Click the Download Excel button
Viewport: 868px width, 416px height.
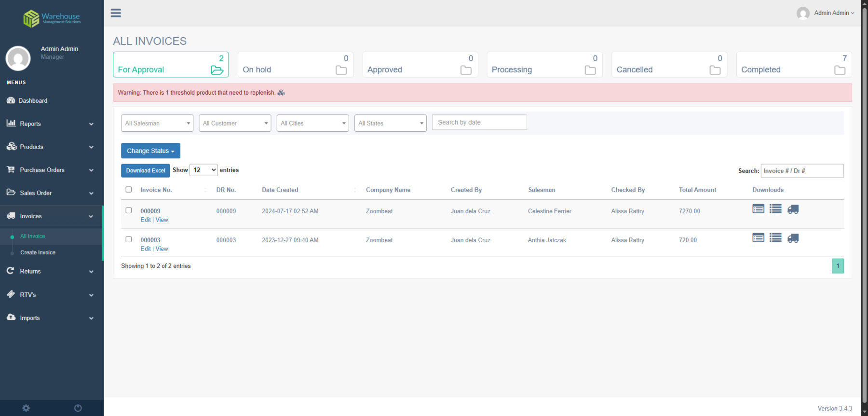[145, 170]
